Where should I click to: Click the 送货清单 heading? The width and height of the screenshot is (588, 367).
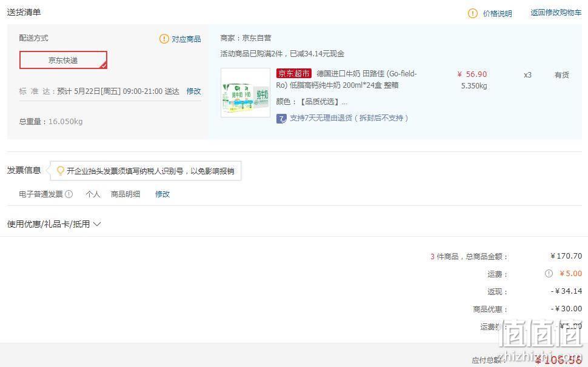[24, 12]
